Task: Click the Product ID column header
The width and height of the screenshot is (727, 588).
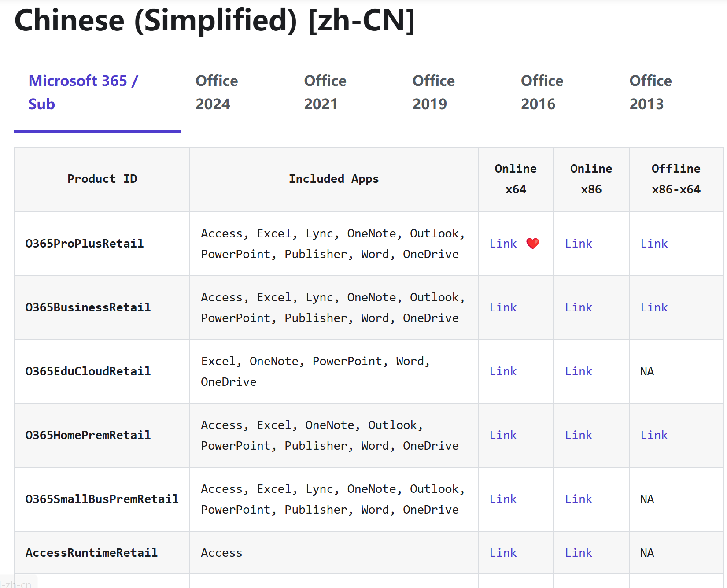Action: [102, 179]
